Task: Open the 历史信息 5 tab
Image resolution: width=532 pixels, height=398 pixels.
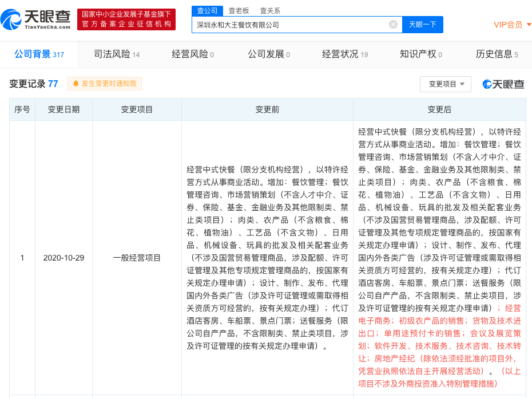Action: [497, 54]
